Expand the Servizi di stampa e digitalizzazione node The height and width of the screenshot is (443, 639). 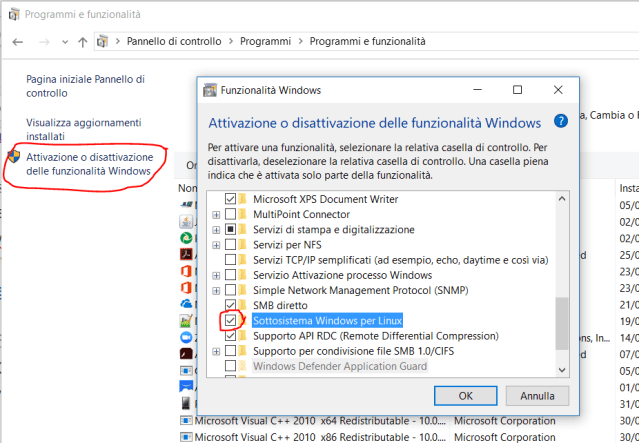(x=216, y=229)
